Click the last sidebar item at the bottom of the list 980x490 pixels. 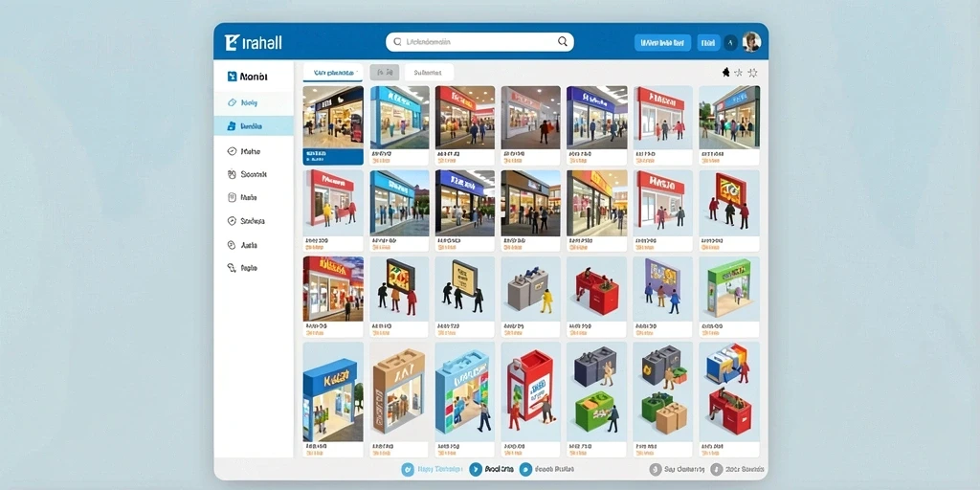[x=254, y=268]
